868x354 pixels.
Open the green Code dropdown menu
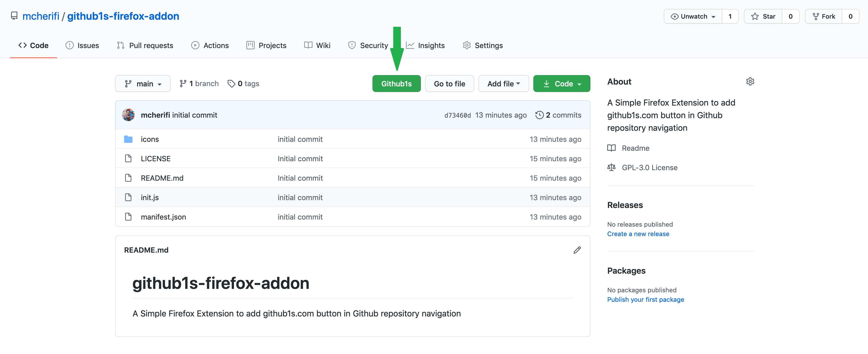[561, 84]
